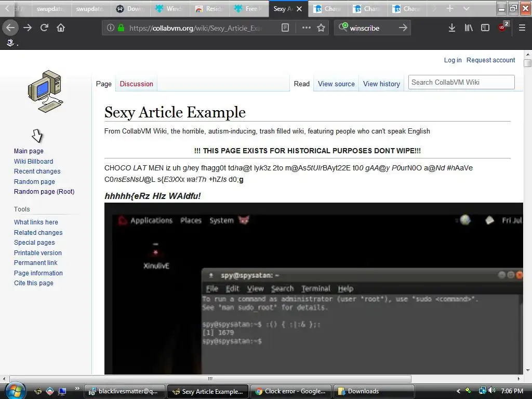
Task: Open Random page (Root) link
Action: point(44,192)
